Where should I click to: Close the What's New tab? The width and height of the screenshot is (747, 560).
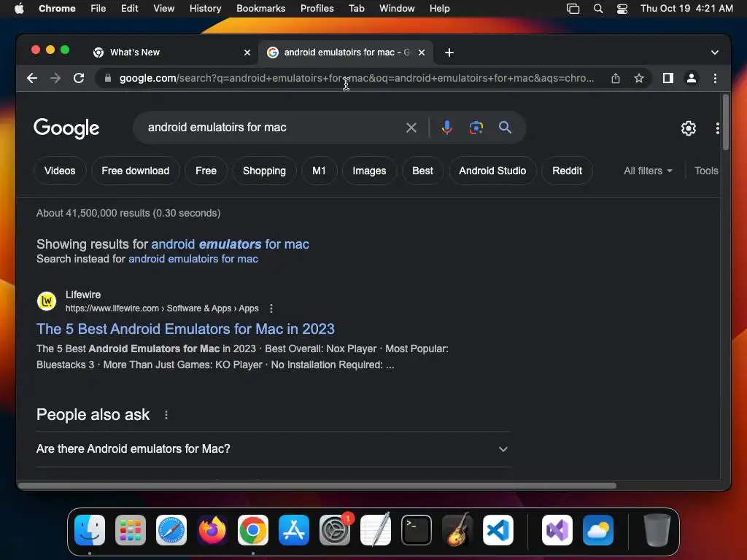tap(247, 52)
